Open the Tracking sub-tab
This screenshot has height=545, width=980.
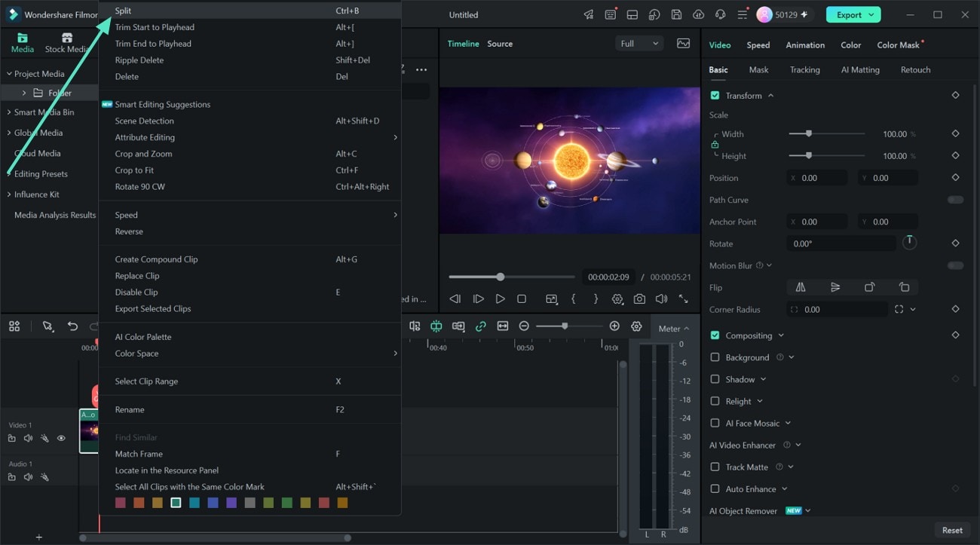click(804, 69)
